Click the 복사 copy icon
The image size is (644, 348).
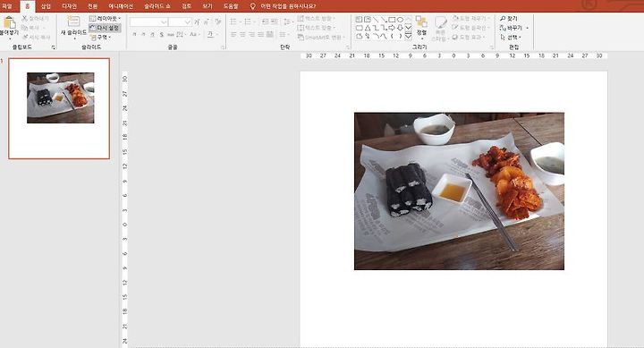pyautogui.click(x=25, y=28)
